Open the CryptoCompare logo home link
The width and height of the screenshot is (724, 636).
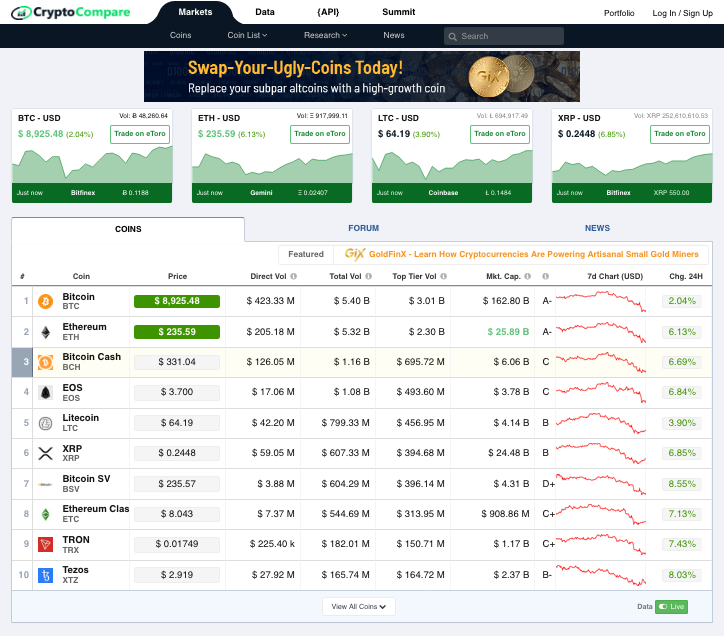click(x=71, y=12)
